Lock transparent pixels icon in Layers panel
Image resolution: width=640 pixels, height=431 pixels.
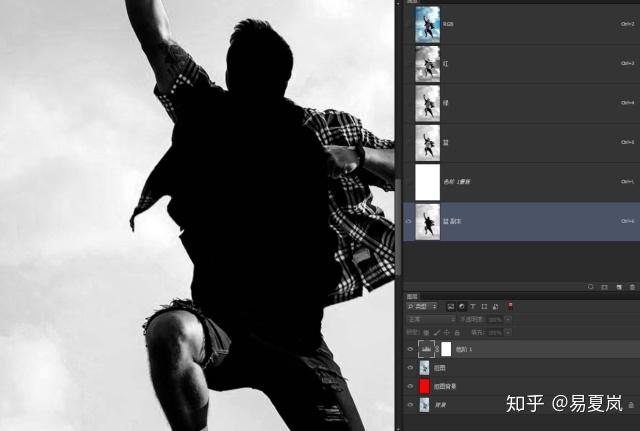pos(427,333)
